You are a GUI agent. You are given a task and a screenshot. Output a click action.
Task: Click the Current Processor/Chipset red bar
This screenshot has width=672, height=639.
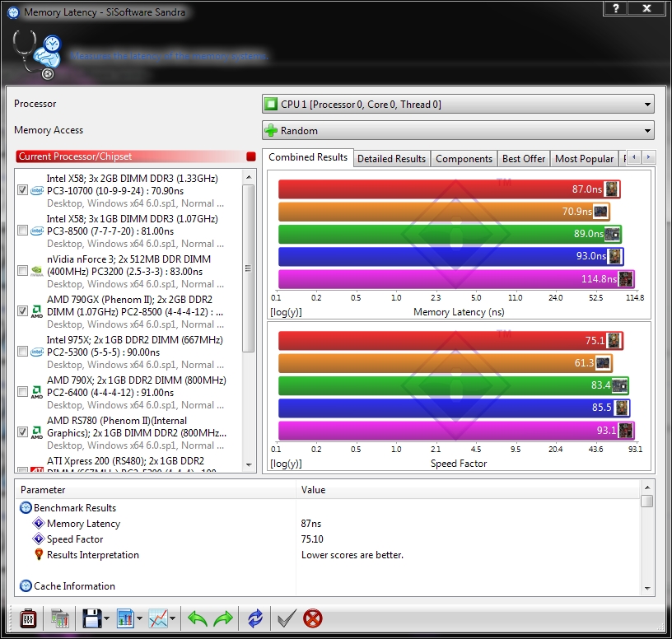(x=136, y=156)
